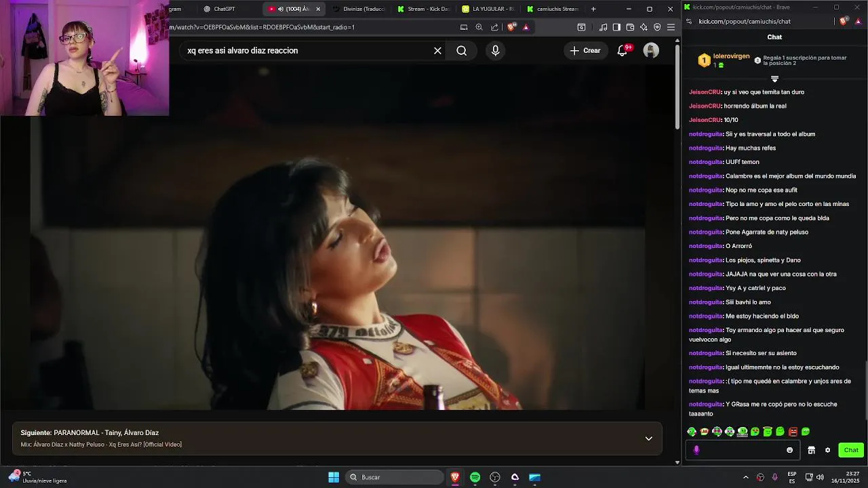The image size is (868, 488).
Task: Focus the Kick chat message field
Action: click(x=743, y=450)
